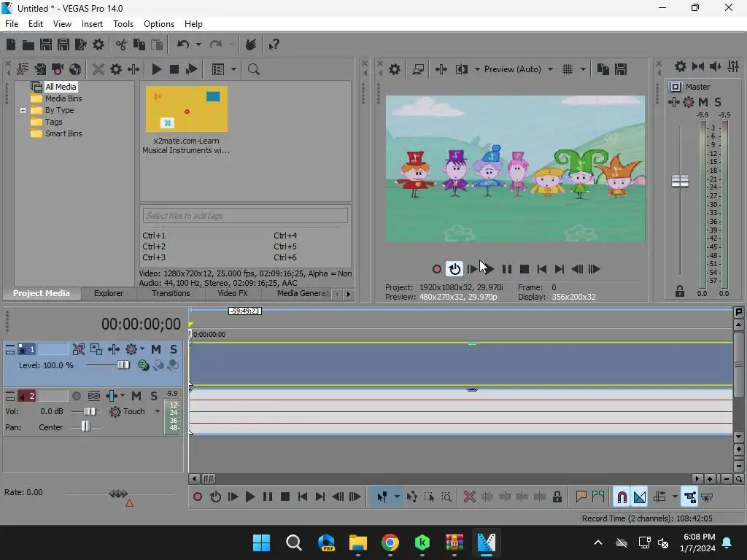This screenshot has height=560, width=747.
Task: Open Auto Ripple dropdown arrow in timeline toolbar
Action: [x=675, y=497]
